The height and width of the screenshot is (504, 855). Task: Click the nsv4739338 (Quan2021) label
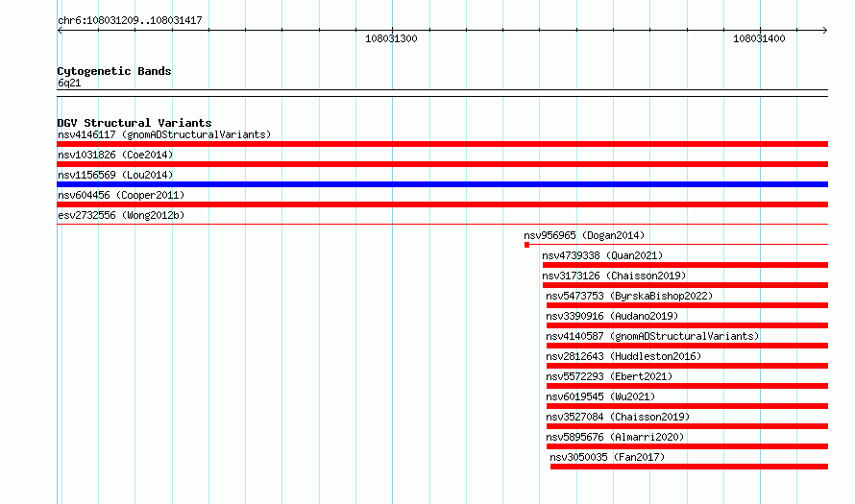pyautogui.click(x=602, y=255)
